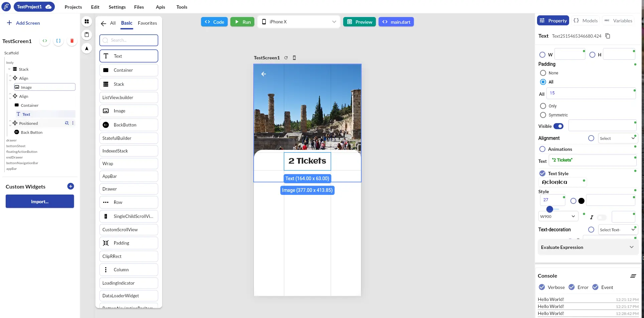The height and width of the screenshot is (318, 644).
Task: Refresh TestScreen1 canvas icon
Action: [286, 58]
